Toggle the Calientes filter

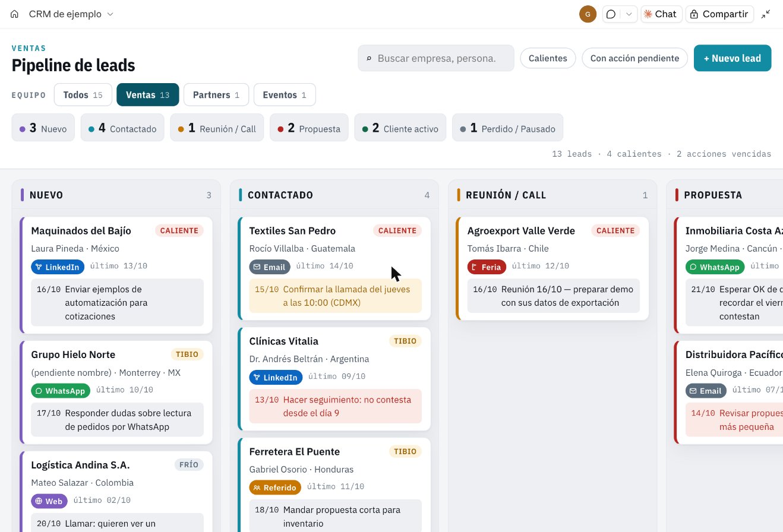548,58
